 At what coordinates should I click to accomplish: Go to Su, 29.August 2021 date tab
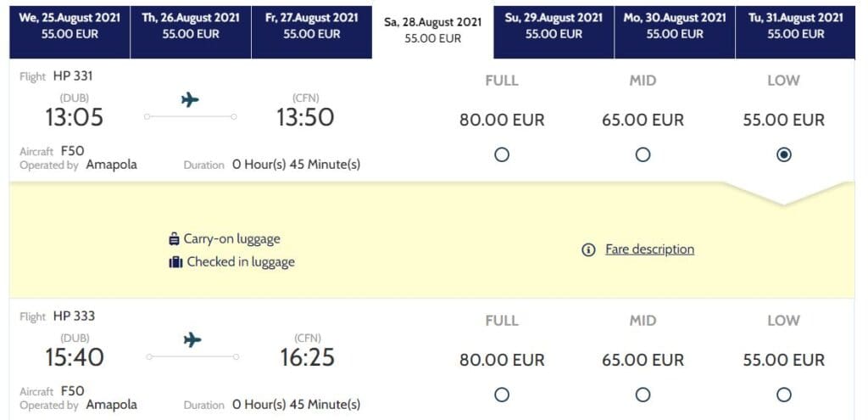click(554, 25)
